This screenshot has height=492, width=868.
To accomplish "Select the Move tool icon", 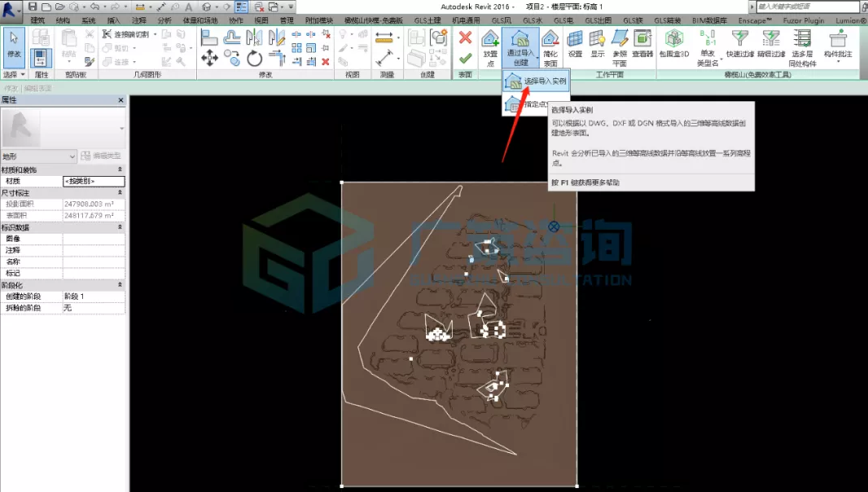I will [x=209, y=58].
